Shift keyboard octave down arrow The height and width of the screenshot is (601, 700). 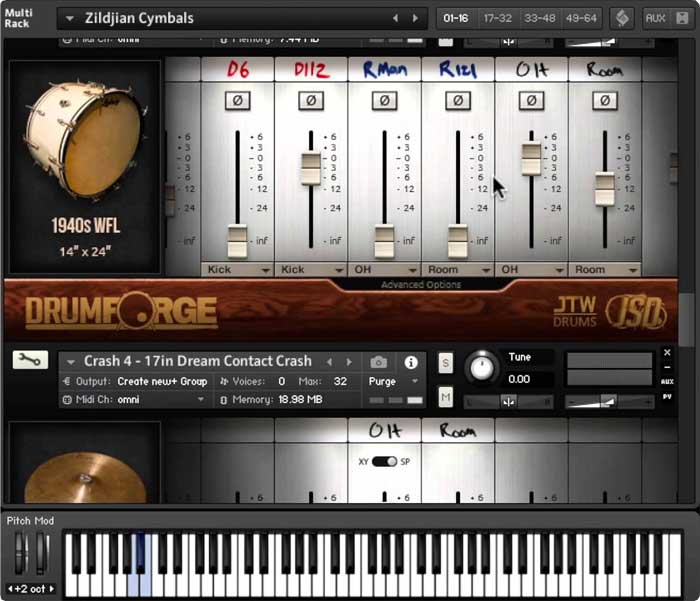point(10,588)
